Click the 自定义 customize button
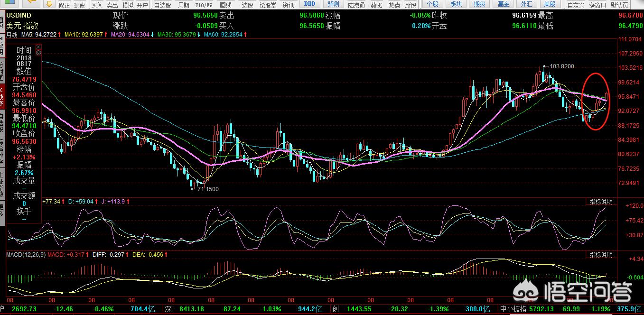The height and width of the screenshot is (315, 644). (x=576, y=5)
